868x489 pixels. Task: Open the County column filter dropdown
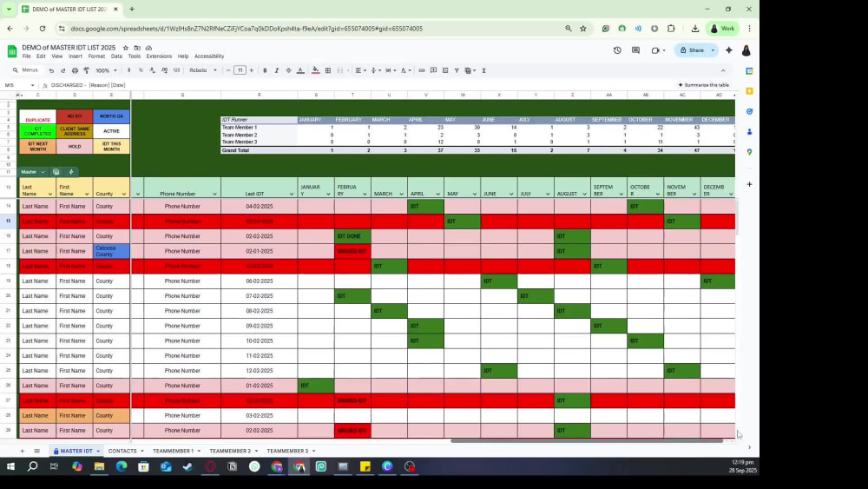[x=123, y=195]
